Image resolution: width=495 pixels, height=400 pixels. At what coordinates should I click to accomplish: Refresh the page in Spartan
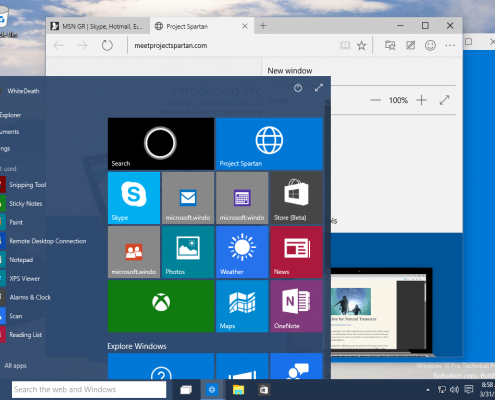pyautogui.click(x=107, y=45)
